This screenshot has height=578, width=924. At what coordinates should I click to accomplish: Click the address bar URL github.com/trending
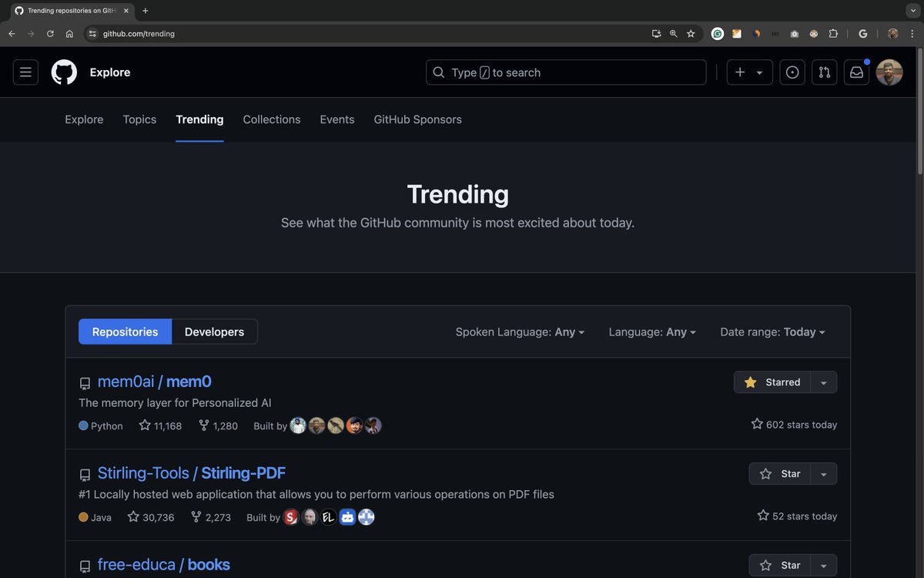coord(139,34)
